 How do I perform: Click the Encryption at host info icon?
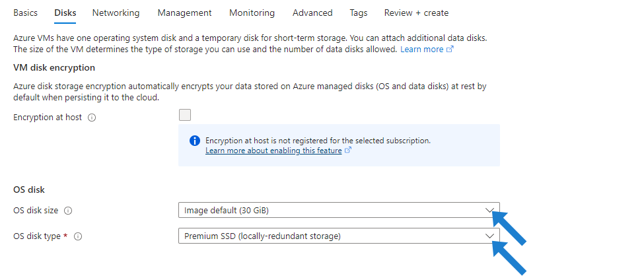(92, 118)
